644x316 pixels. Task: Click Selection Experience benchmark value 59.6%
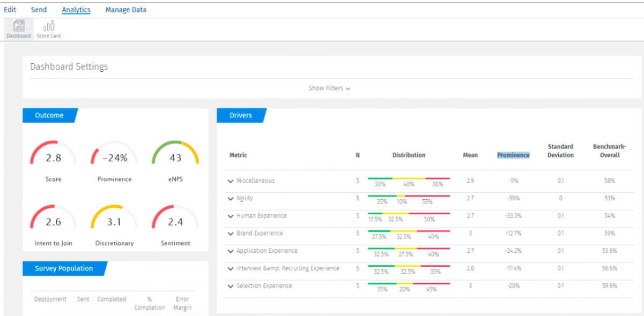click(609, 286)
